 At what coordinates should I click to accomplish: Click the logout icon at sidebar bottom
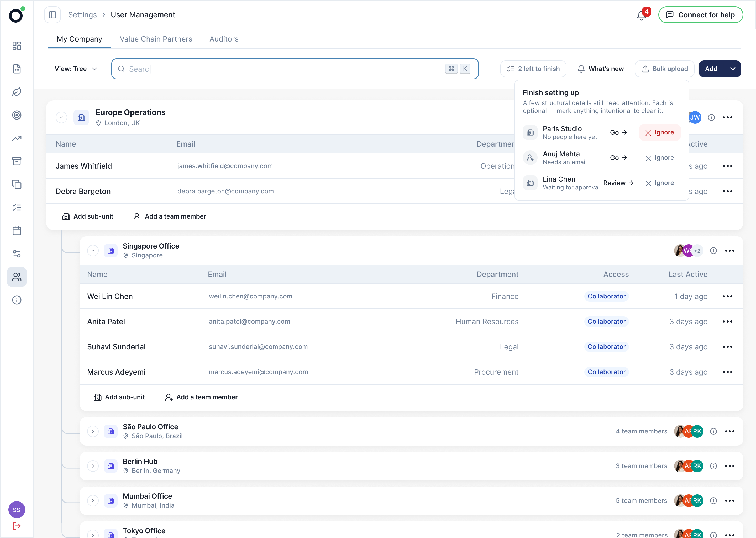17,526
